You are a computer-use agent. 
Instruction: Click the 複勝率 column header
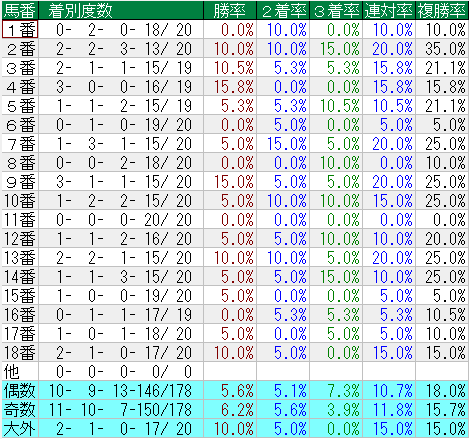point(442,10)
